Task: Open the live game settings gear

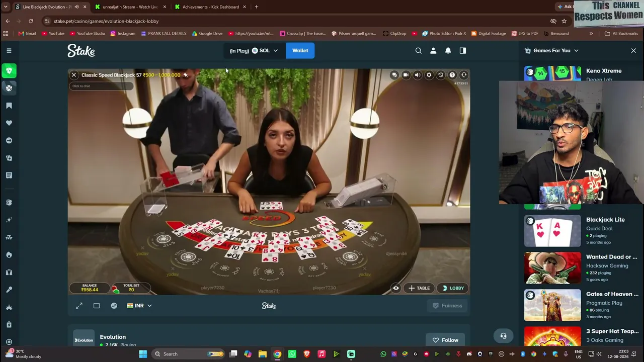Action: point(429,75)
